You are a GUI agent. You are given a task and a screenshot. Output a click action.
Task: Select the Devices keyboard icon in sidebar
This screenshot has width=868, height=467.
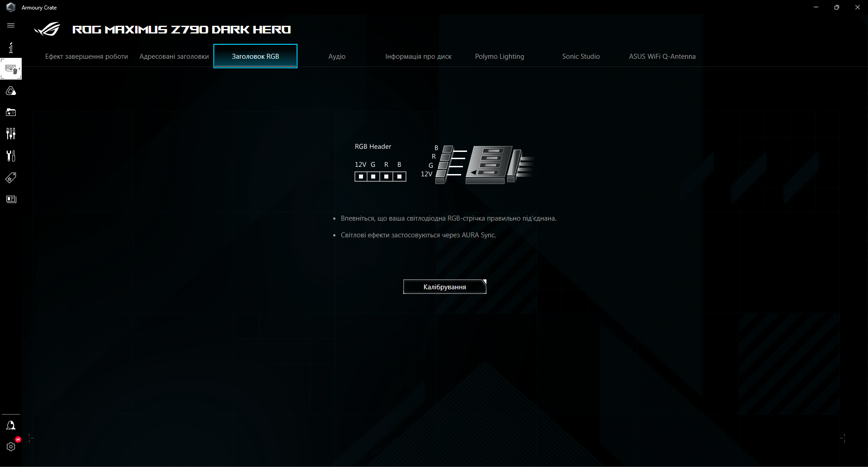point(11,68)
